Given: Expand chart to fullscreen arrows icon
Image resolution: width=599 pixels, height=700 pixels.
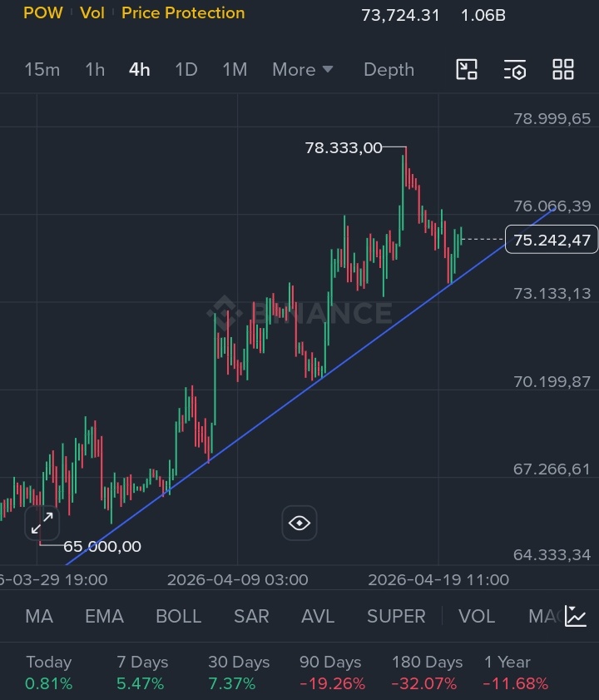Looking at the screenshot, I should click(x=42, y=524).
